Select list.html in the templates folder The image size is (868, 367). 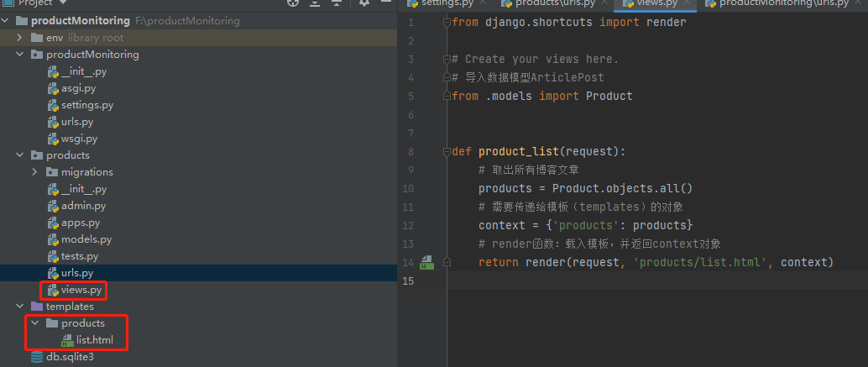[x=95, y=340]
